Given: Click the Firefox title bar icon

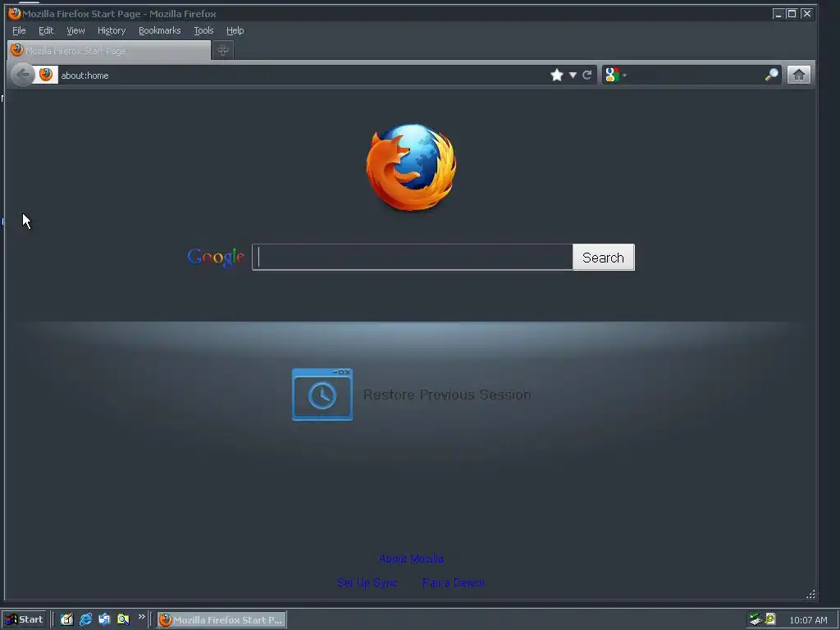Looking at the screenshot, I should (x=15, y=13).
